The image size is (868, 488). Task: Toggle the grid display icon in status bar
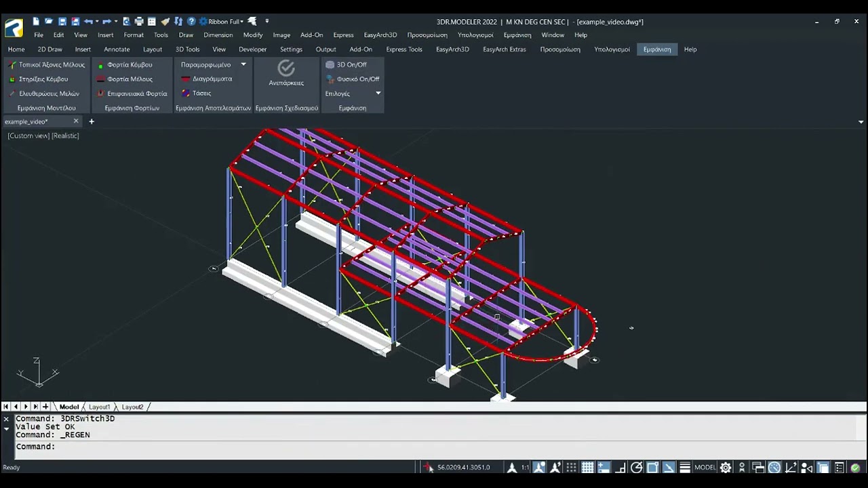pos(588,468)
